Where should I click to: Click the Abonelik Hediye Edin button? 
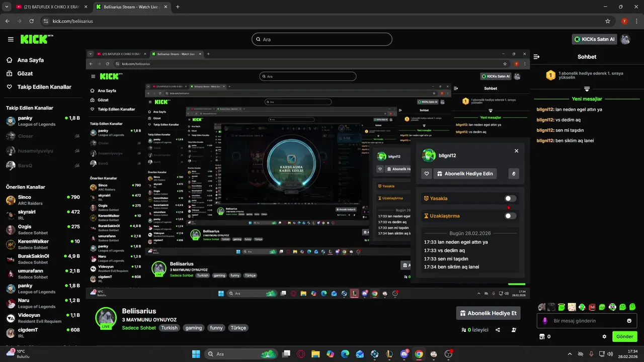[x=465, y=173]
